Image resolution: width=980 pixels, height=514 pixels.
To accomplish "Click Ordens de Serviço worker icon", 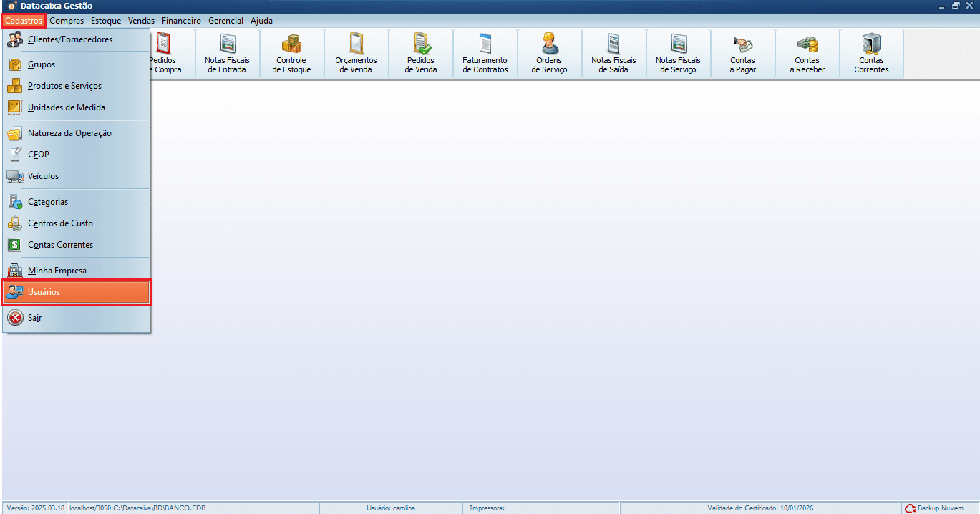I will point(549,54).
